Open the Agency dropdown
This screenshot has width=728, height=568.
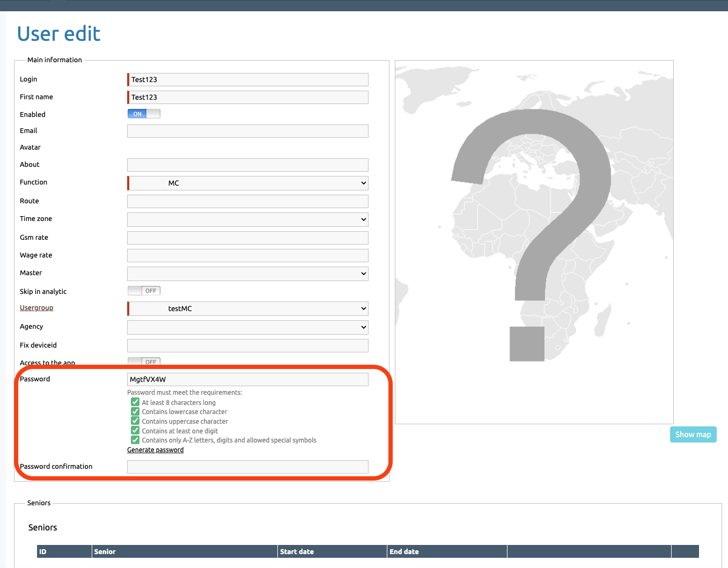coord(248,327)
